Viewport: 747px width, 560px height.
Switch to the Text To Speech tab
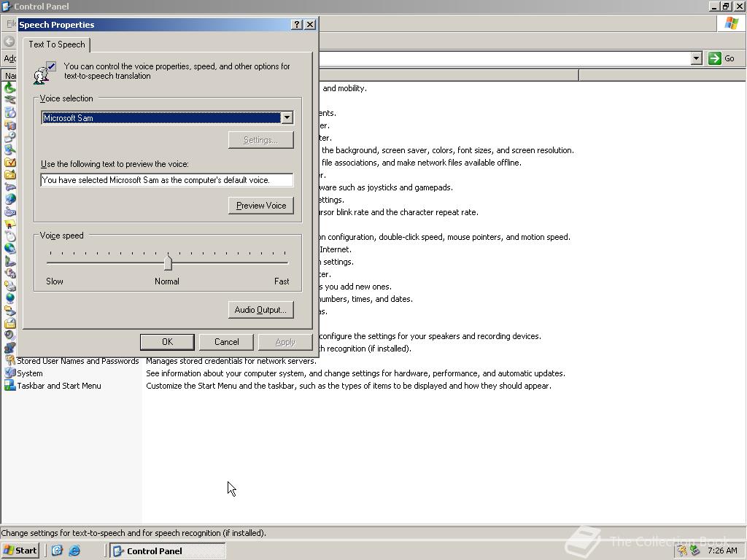(x=57, y=44)
